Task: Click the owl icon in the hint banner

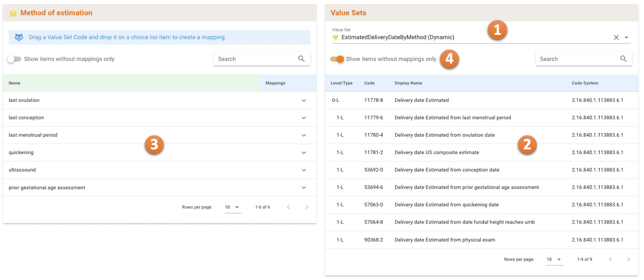Action: 19,38
